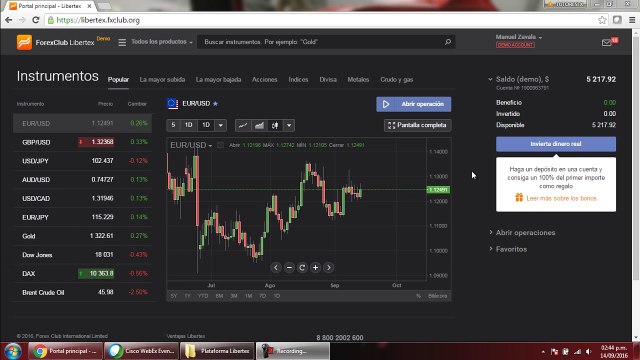
Task: Select the candlestick chart type icon
Action: pyautogui.click(x=275, y=125)
